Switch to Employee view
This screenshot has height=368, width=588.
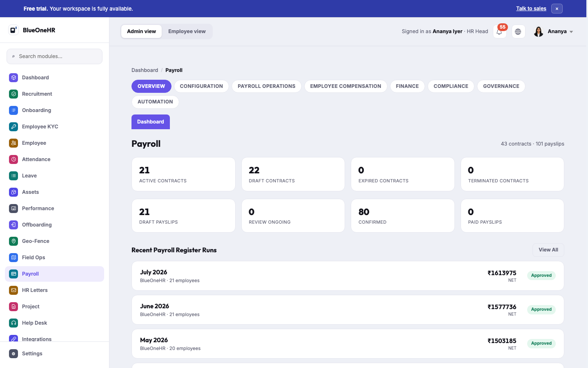187,31
